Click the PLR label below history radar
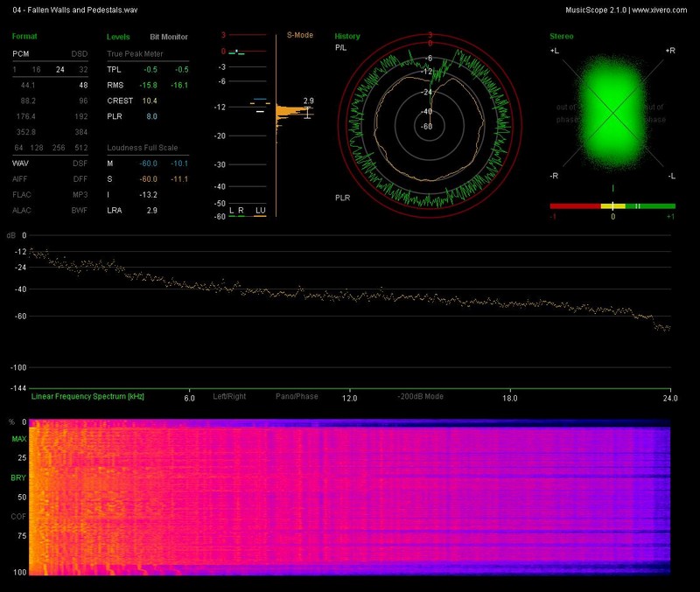The height and width of the screenshot is (592, 700). (x=342, y=198)
